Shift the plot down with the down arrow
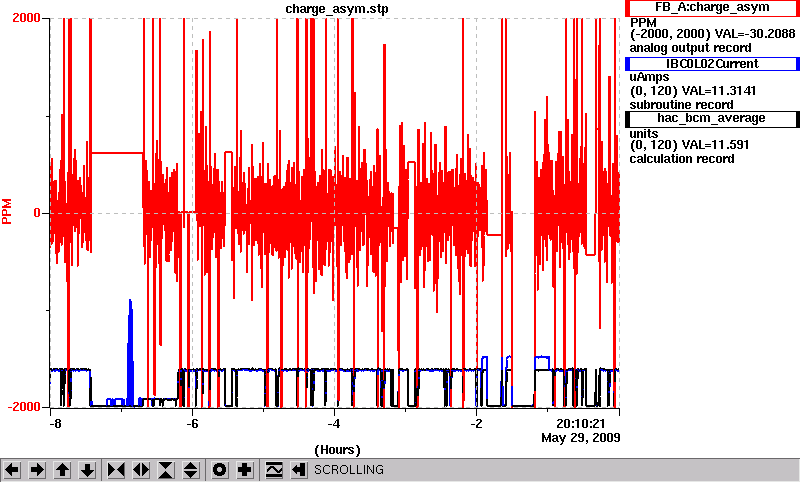 coord(87,469)
